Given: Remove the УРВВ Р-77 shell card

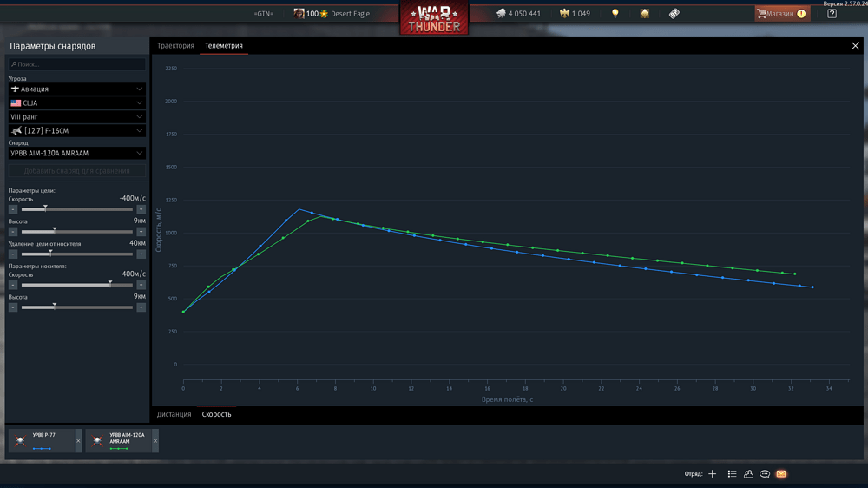Looking at the screenshot, I should pos(78,441).
